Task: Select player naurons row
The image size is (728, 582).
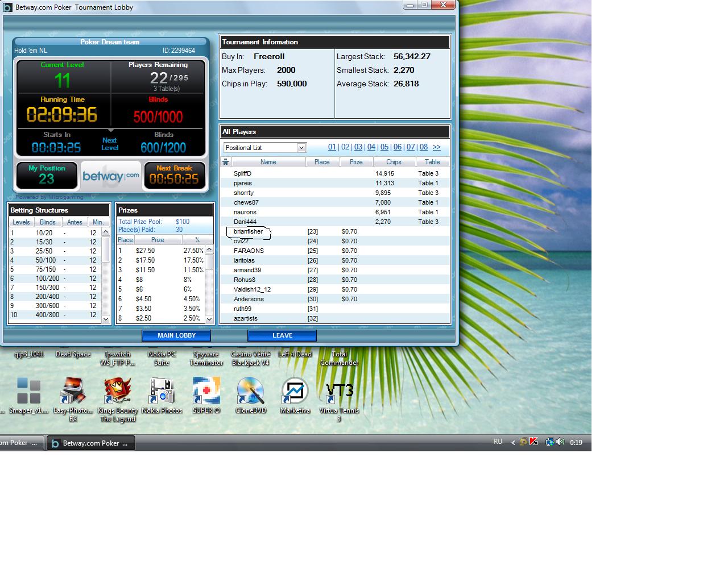Action: 336,212
